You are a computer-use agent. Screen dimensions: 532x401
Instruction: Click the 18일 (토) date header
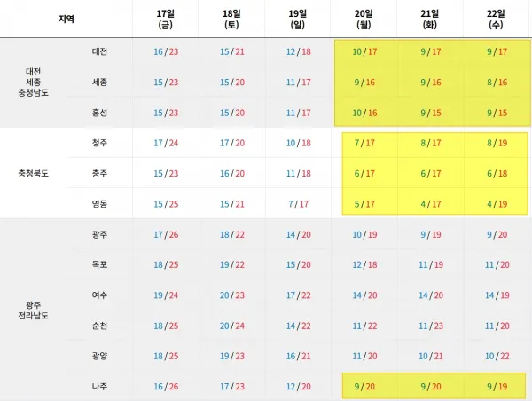coord(232,19)
